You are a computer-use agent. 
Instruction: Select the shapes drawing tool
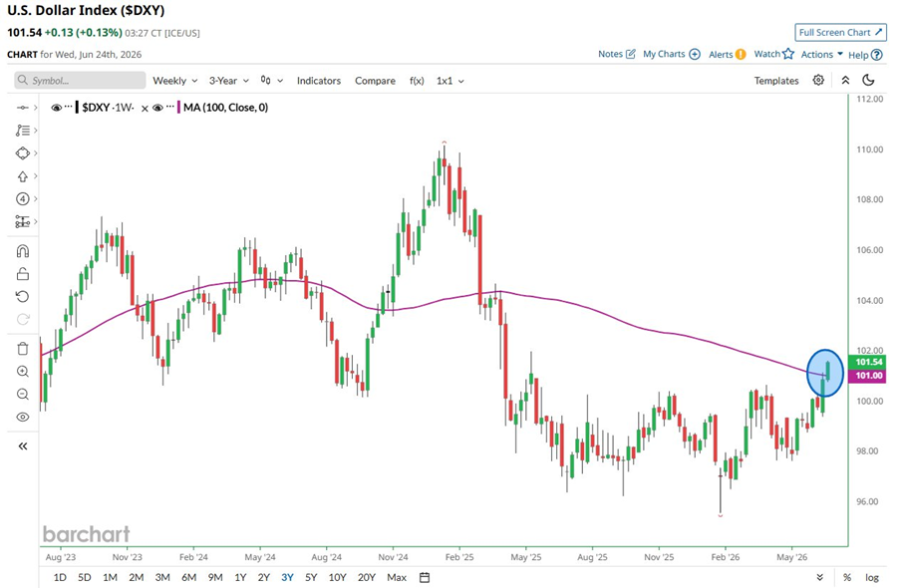coord(22,153)
